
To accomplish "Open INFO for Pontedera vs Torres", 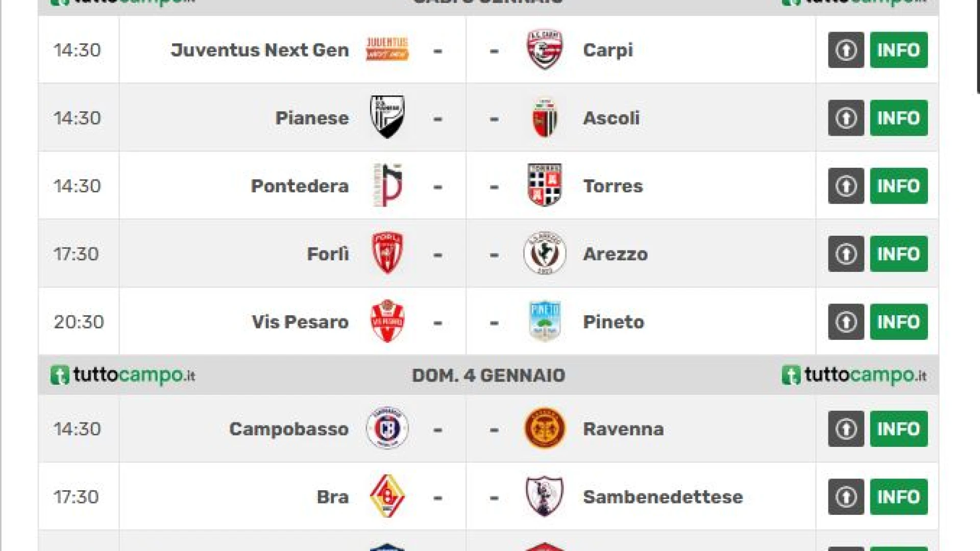I will click(898, 186).
